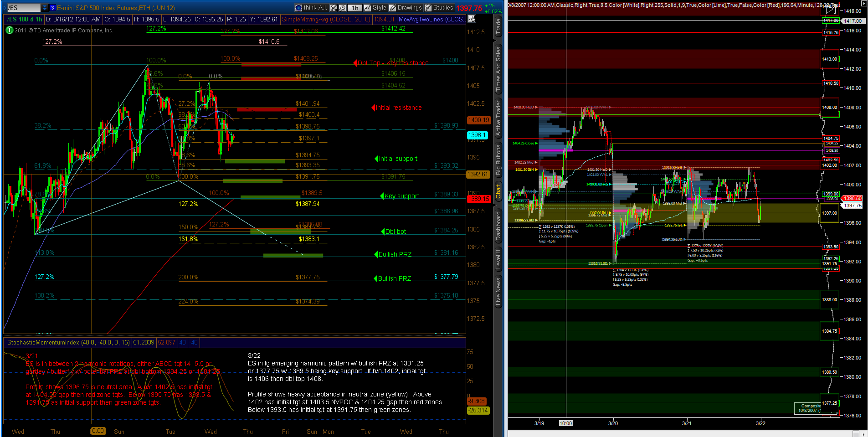Click the MovAvgTwoLines study label
Screen dimensions: 868x437
(431, 19)
